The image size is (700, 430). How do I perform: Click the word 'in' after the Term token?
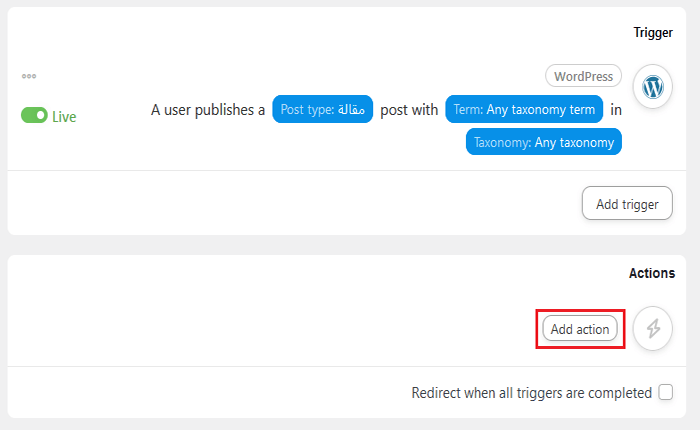(x=616, y=110)
